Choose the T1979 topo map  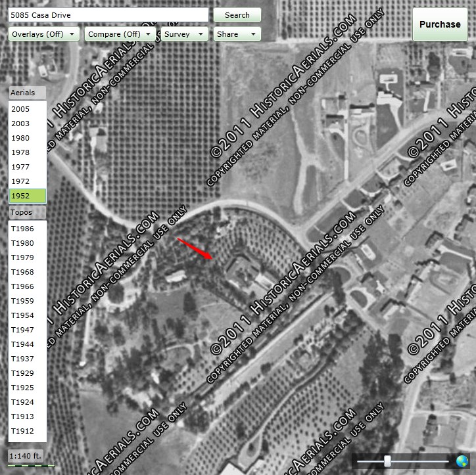tap(28, 258)
